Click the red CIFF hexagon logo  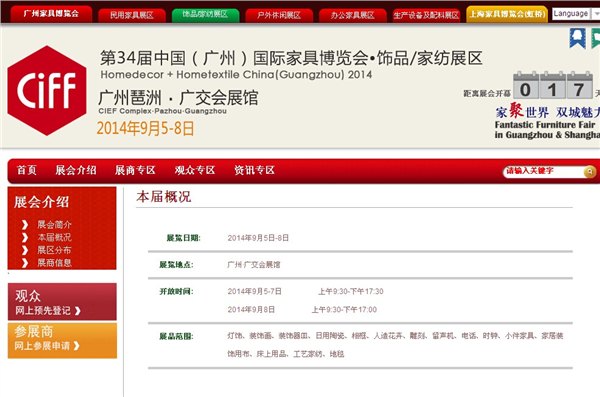pyautogui.click(x=47, y=91)
